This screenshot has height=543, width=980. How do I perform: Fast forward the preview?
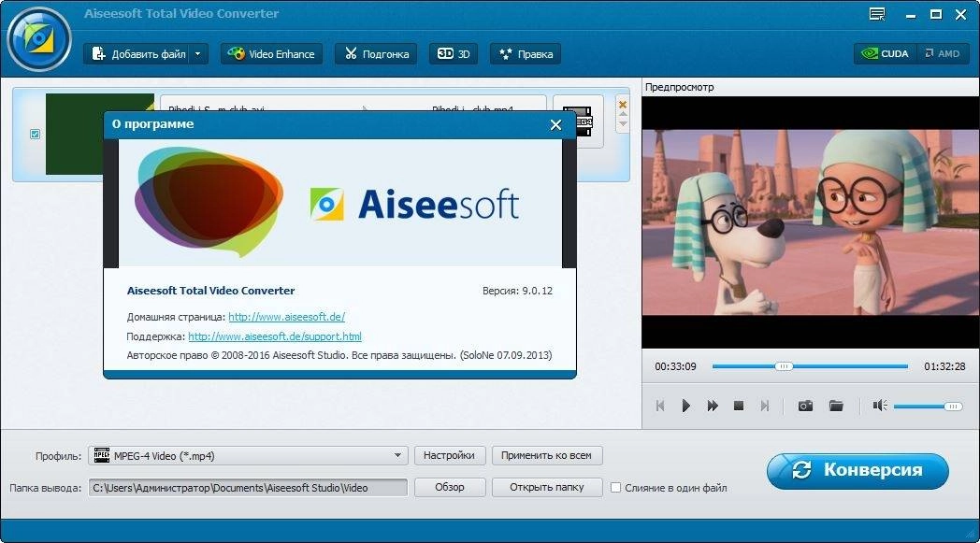713,406
